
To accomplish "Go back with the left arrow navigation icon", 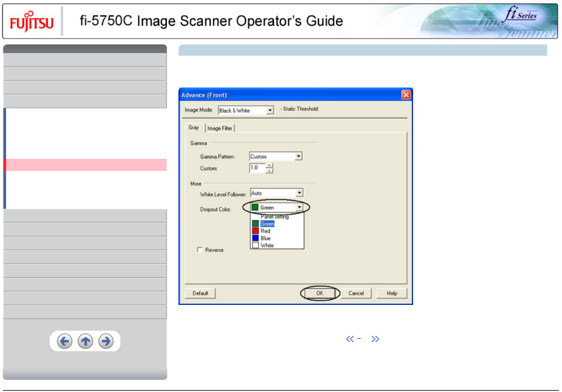I will click(65, 341).
